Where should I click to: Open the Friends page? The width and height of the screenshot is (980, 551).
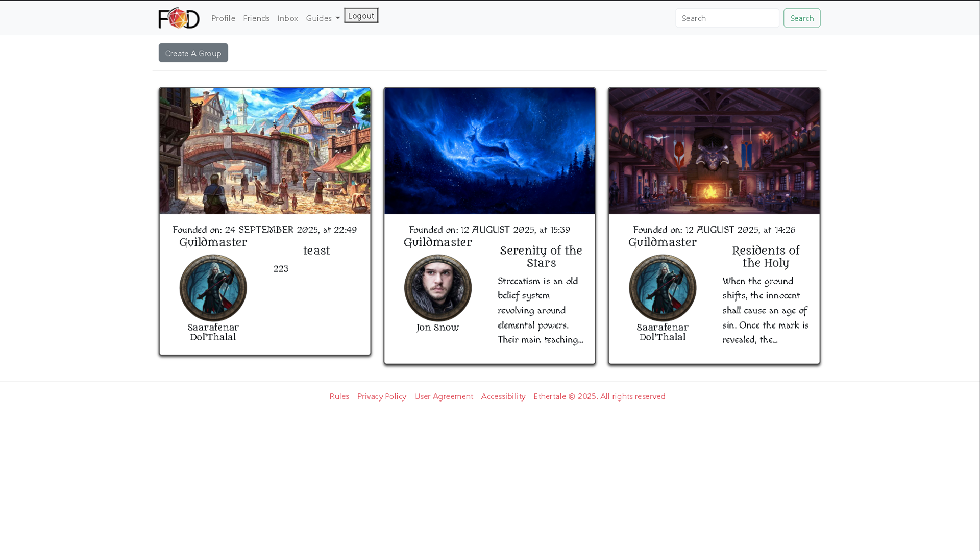256,18
